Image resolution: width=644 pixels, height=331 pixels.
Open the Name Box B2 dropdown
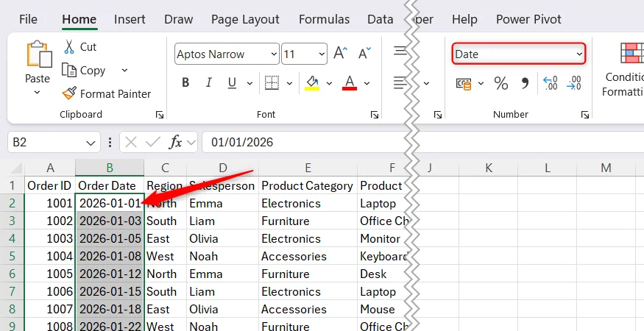click(x=91, y=143)
